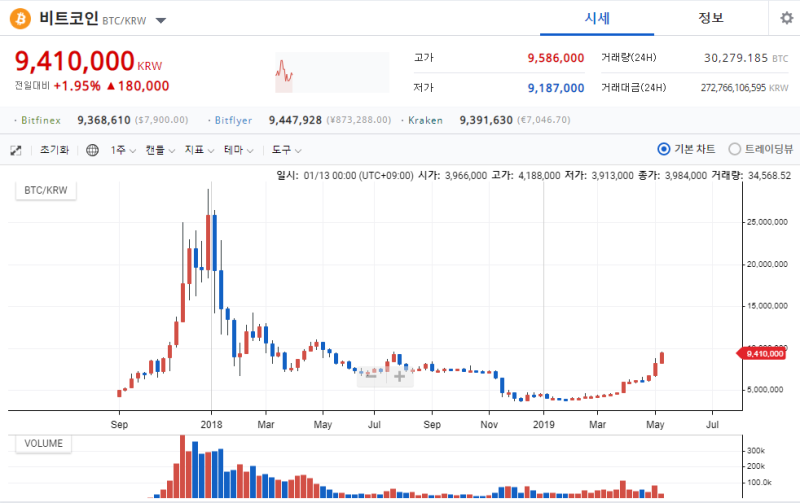Switch to the 정보 tab
This screenshot has width=800, height=503.
pos(711,18)
